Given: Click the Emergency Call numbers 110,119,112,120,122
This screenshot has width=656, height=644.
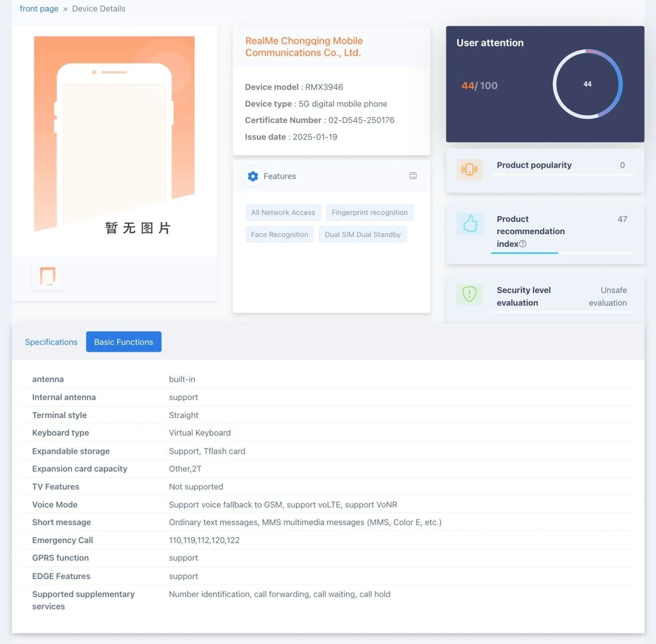Looking at the screenshot, I should 204,540.
